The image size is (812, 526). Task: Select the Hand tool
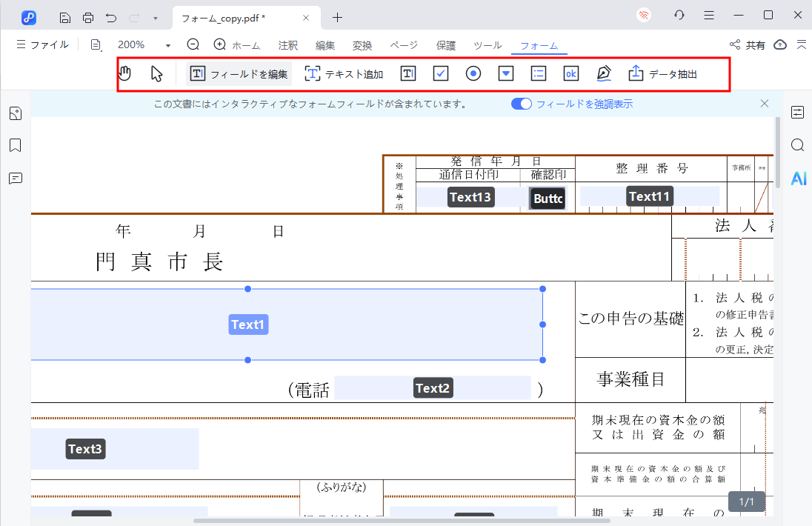(124, 73)
